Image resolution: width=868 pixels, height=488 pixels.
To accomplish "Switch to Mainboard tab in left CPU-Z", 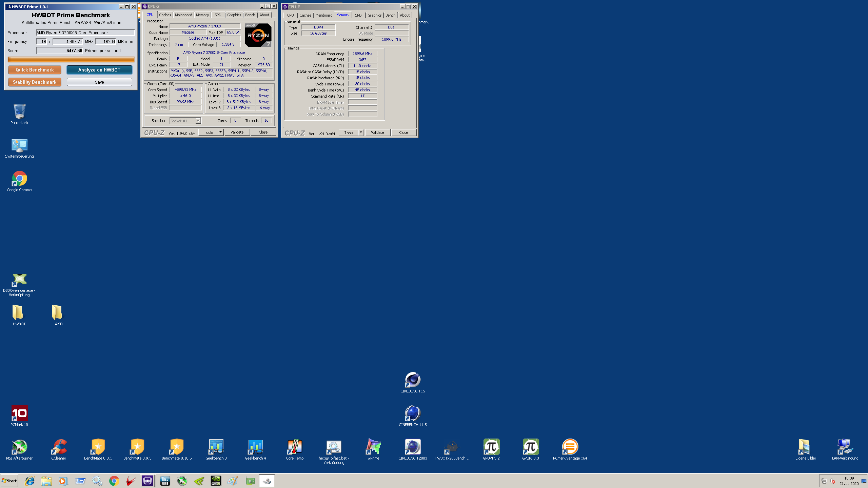I will (x=183, y=15).
